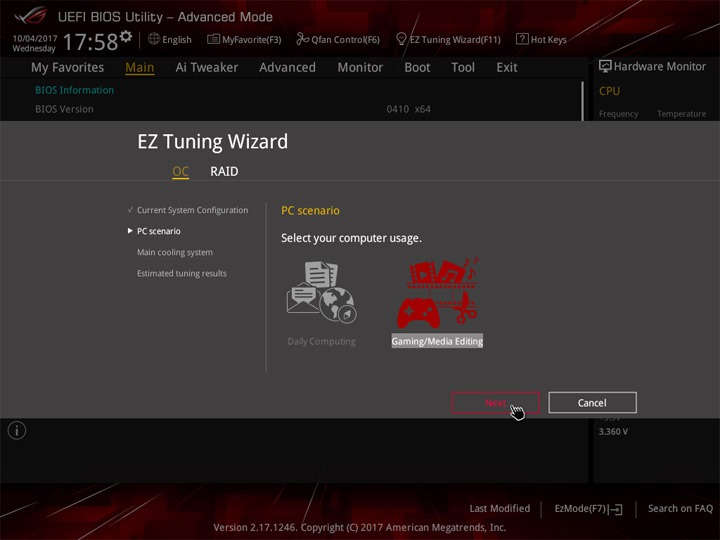Cancel the EZ Tuning Wizard
This screenshot has width=720, height=540.
point(592,403)
